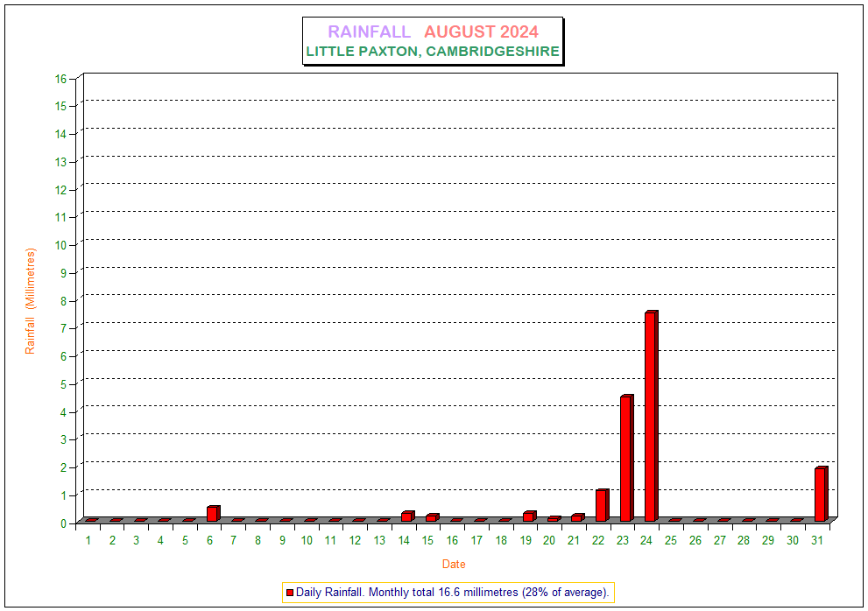This screenshot has width=868, height=611.
Task: Click the rainfall bar for date 23
Action: 626,459
